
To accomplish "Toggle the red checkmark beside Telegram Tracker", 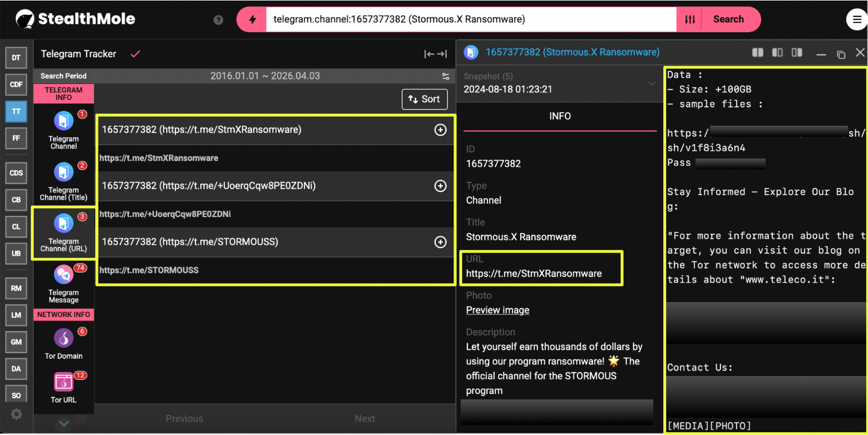I will [x=135, y=54].
